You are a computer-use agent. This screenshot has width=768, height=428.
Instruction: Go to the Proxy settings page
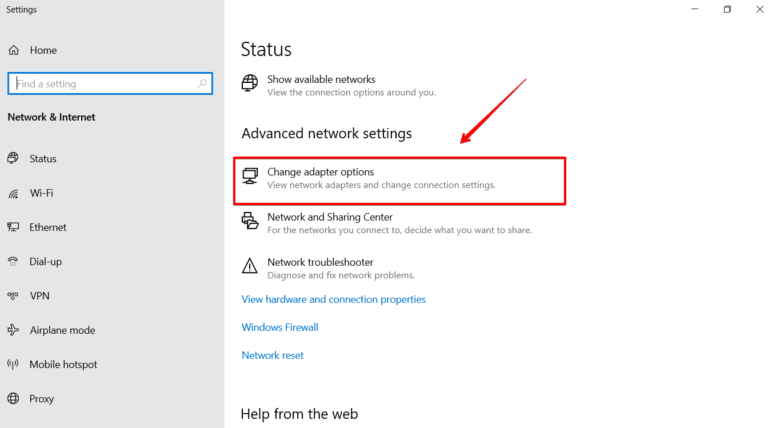[x=42, y=398]
